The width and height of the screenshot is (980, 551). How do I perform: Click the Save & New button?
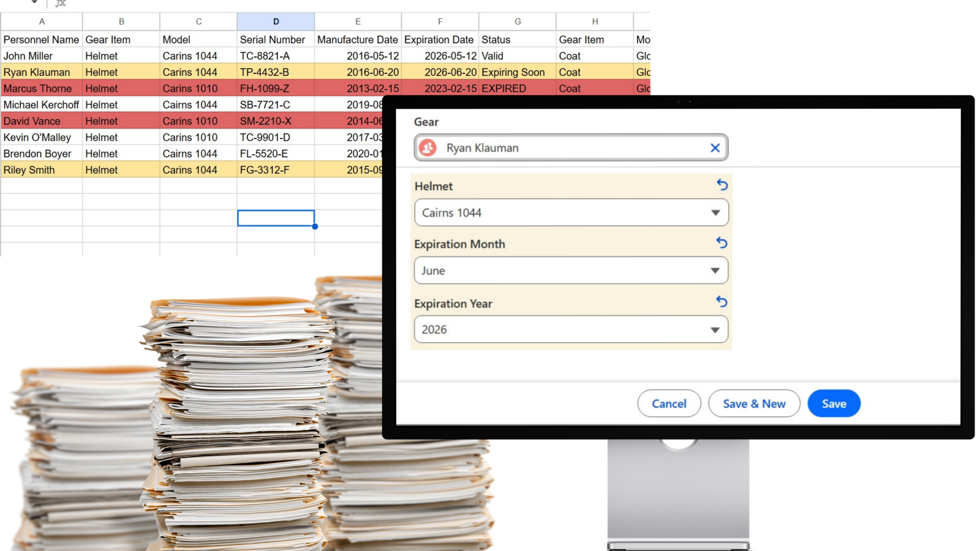point(754,403)
